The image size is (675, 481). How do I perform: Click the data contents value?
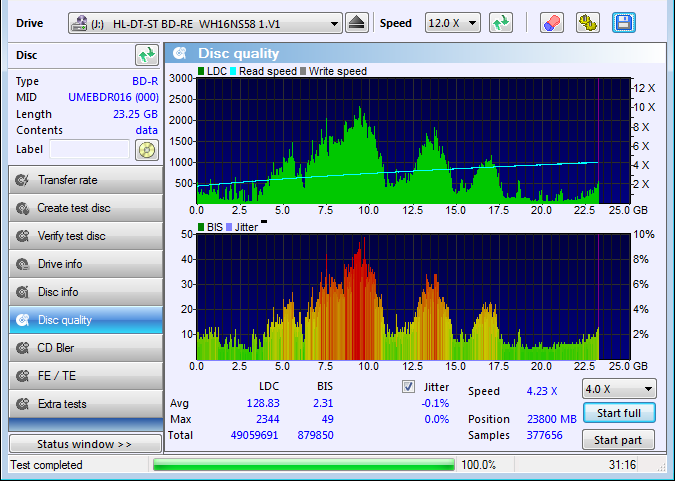click(x=146, y=130)
